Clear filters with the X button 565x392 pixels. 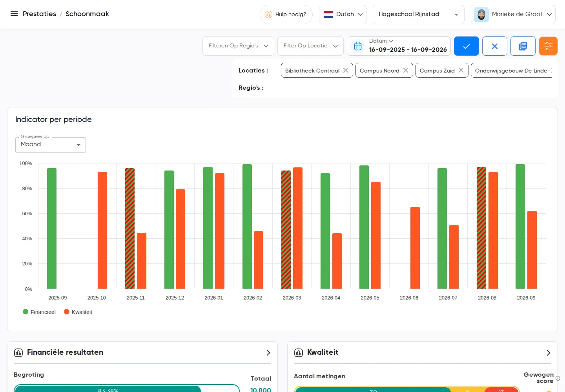[x=495, y=46]
